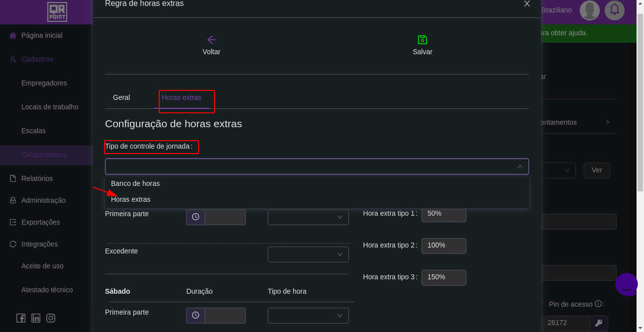Open Relatórios in the sidebar
The width and height of the screenshot is (644, 332).
(37, 178)
